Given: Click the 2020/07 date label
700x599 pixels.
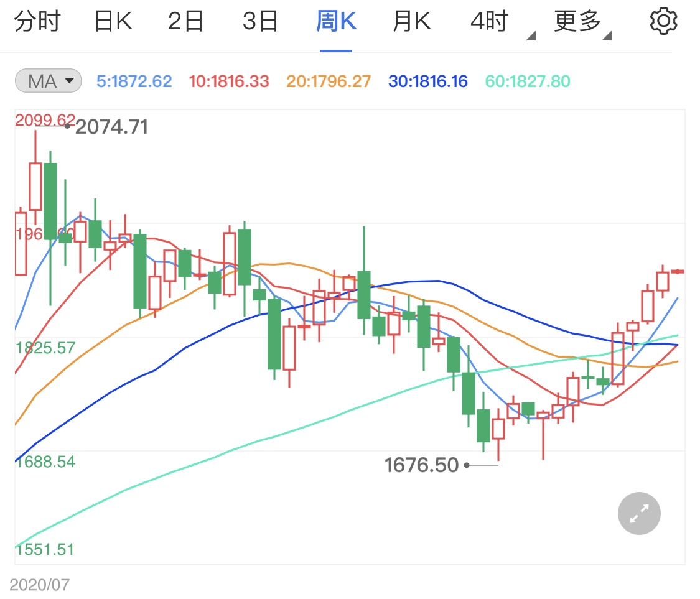Looking at the screenshot, I should pos(39,585).
